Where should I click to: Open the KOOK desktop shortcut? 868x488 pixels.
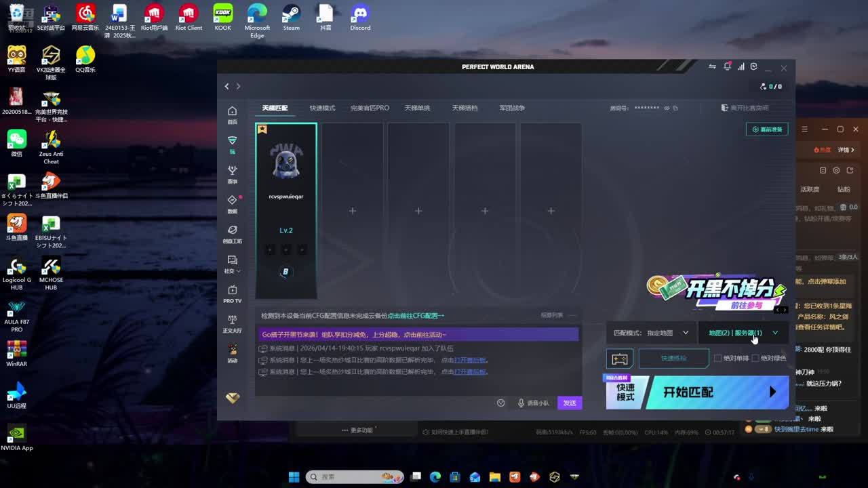[222, 18]
